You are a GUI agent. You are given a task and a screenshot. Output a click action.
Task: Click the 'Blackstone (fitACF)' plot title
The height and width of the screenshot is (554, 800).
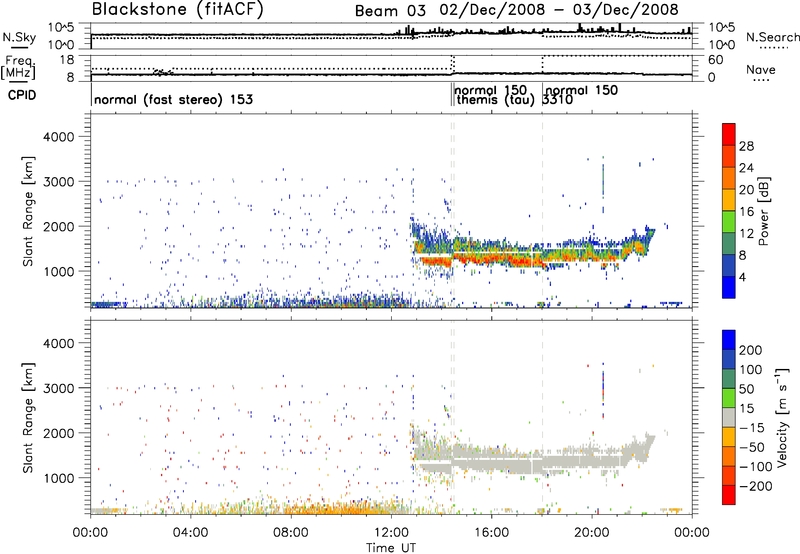coord(177,9)
